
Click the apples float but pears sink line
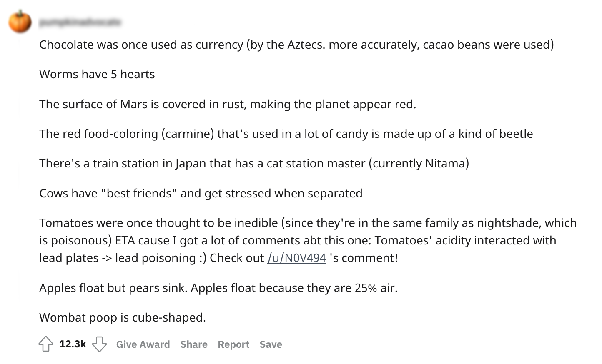(218, 288)
